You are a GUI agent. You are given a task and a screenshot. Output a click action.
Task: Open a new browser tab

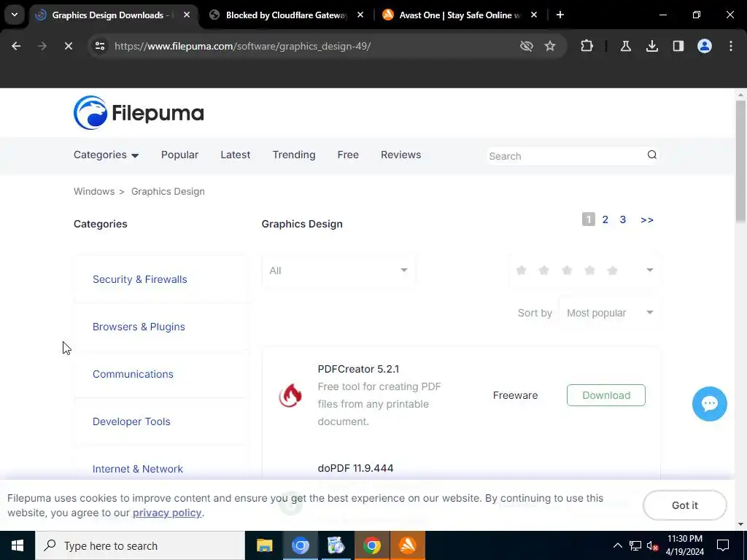pos(560,15)
